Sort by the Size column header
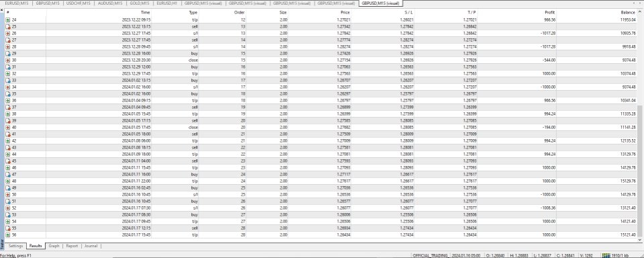The height and width of the screenshot is (258, 644). pyautogui.click(x=268, y=12)
